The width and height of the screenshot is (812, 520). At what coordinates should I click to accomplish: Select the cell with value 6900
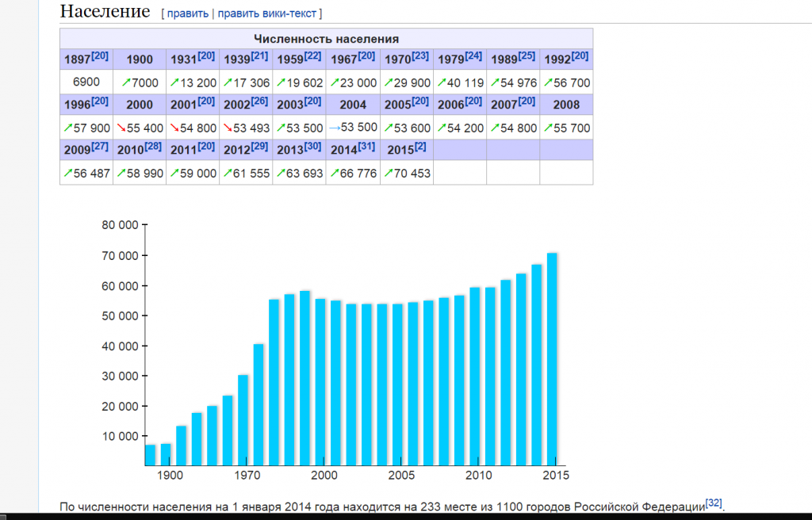pos(86,82)
